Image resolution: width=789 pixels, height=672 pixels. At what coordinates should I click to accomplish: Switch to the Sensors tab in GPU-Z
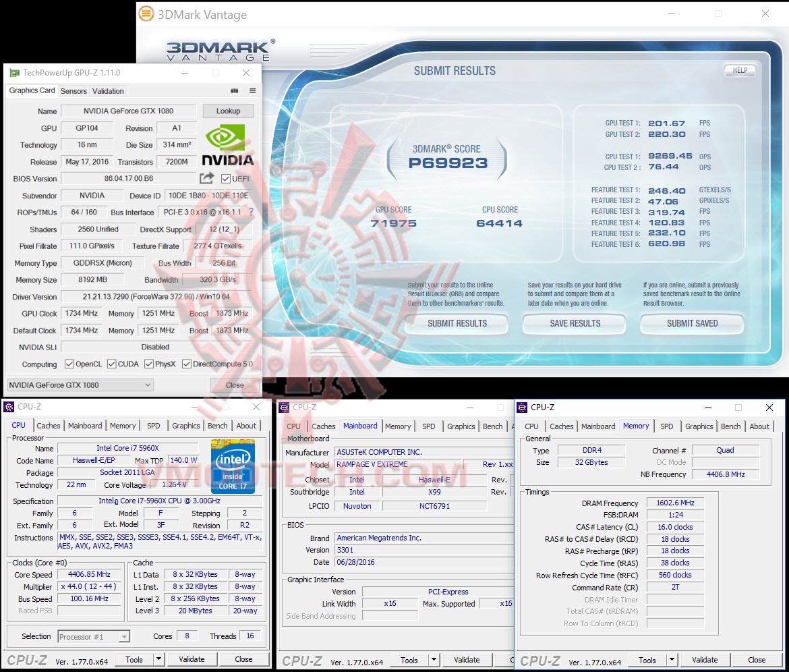point(74,91)
